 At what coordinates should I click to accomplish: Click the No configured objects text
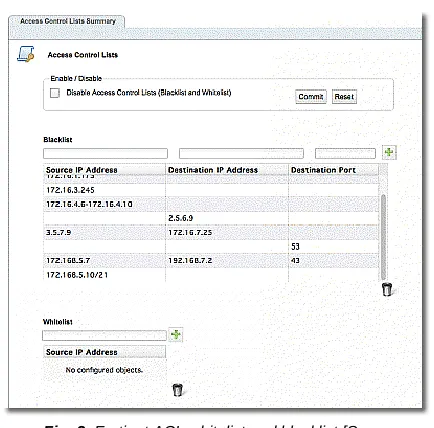[x=104, y=370]
